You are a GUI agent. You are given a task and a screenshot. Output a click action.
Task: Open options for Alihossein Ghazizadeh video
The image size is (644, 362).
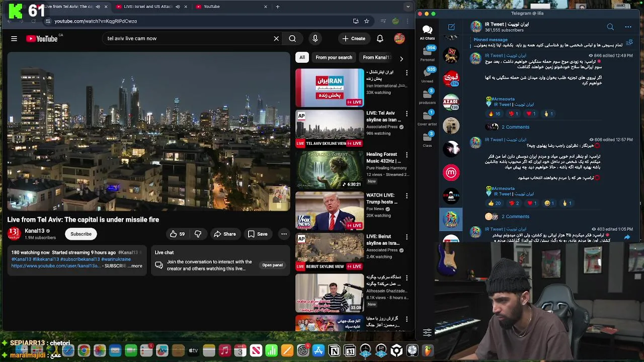[407, 278]
